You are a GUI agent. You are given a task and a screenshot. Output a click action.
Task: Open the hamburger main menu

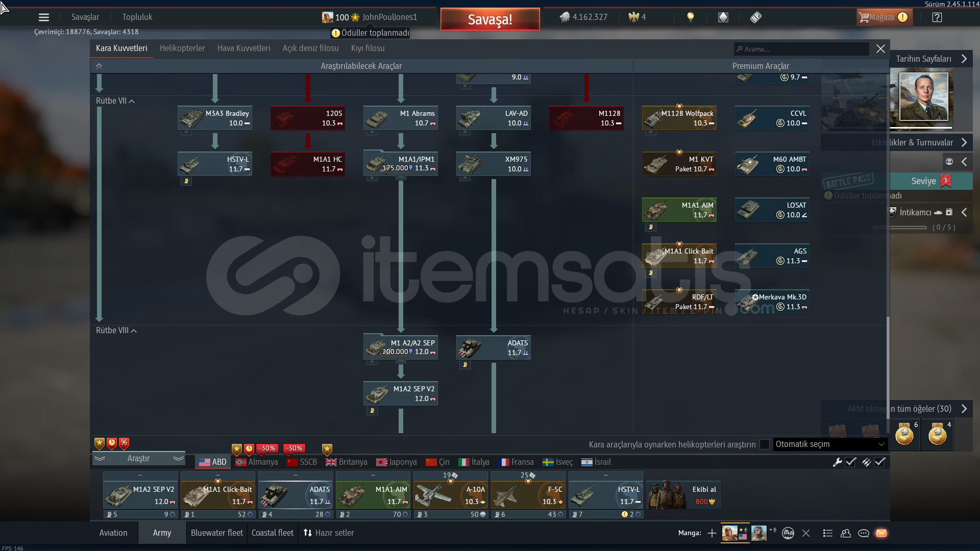44,17
